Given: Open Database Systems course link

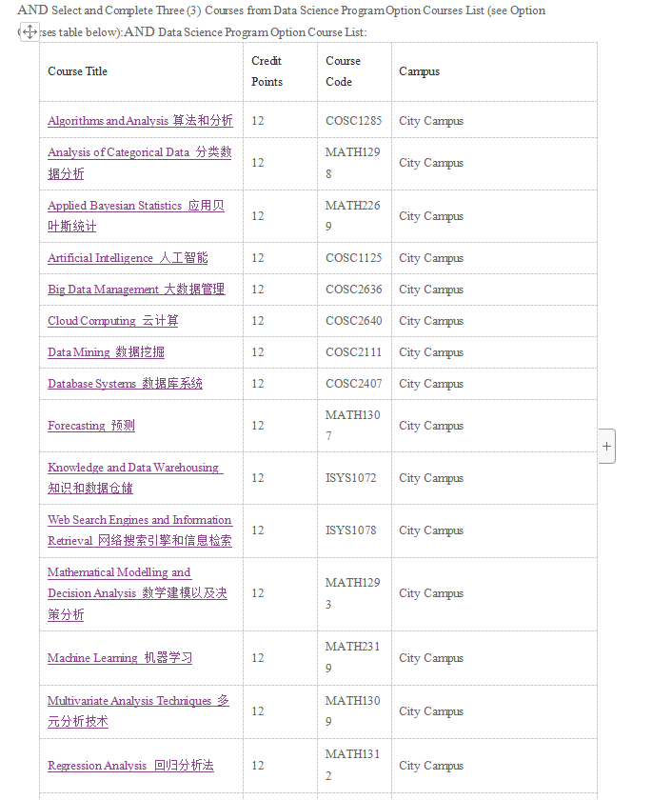Looking at the screenshot, I should pyautogui.click(x=125, y=384).
